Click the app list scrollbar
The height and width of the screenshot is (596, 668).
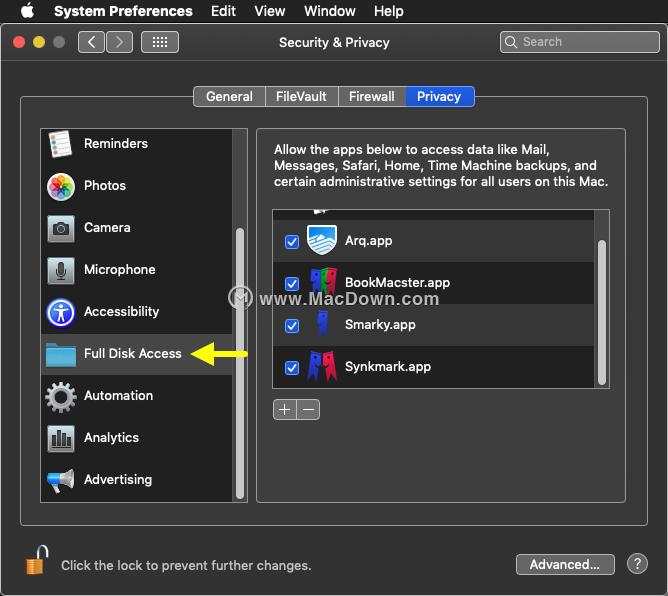pyautogui.click(x=602, y=312)
